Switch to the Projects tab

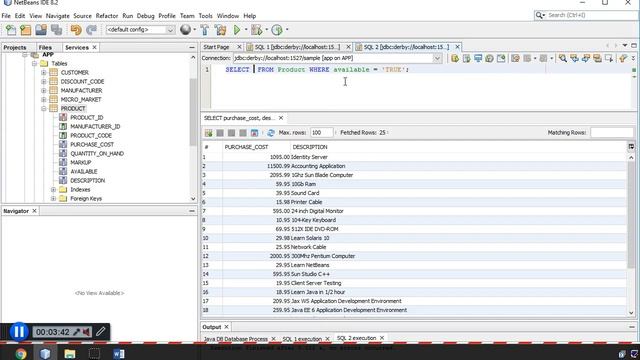[x=15, y=47]
